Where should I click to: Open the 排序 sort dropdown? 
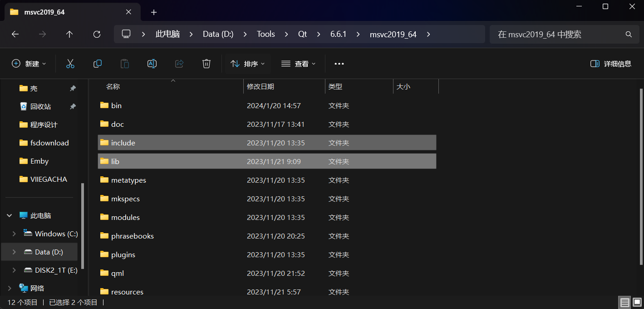[x=248, y=64]
